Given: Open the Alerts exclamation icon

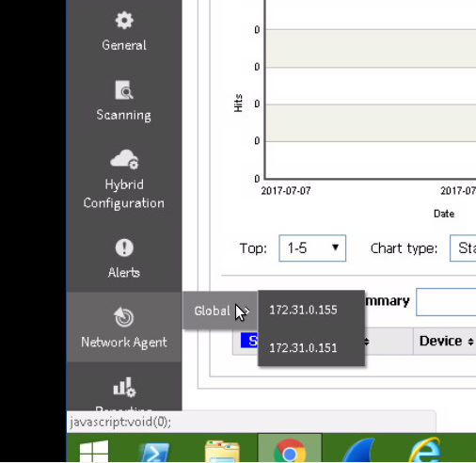Looking at the screenshot, I should point(124,247).
